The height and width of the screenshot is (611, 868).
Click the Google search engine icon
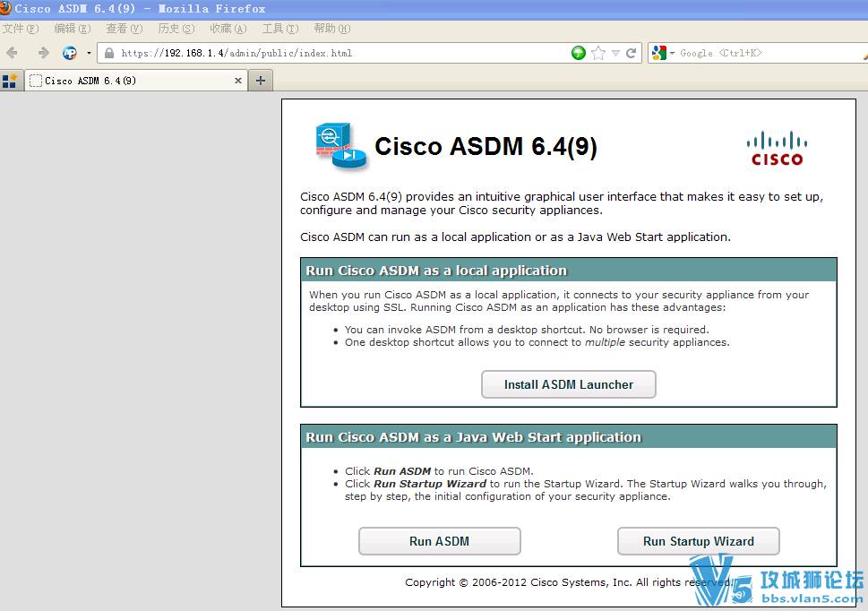coord(658,53)
